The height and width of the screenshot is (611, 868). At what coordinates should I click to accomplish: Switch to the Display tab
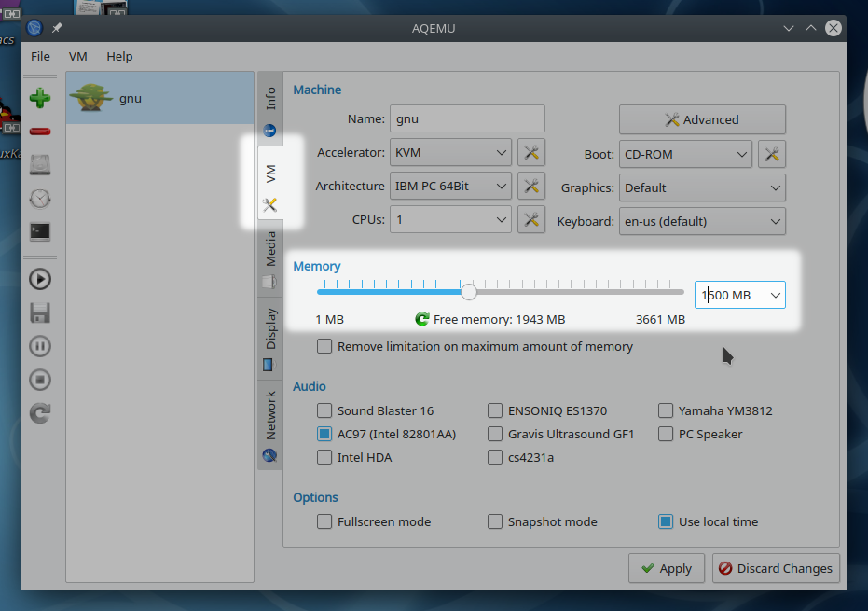[x=270, y=339]
